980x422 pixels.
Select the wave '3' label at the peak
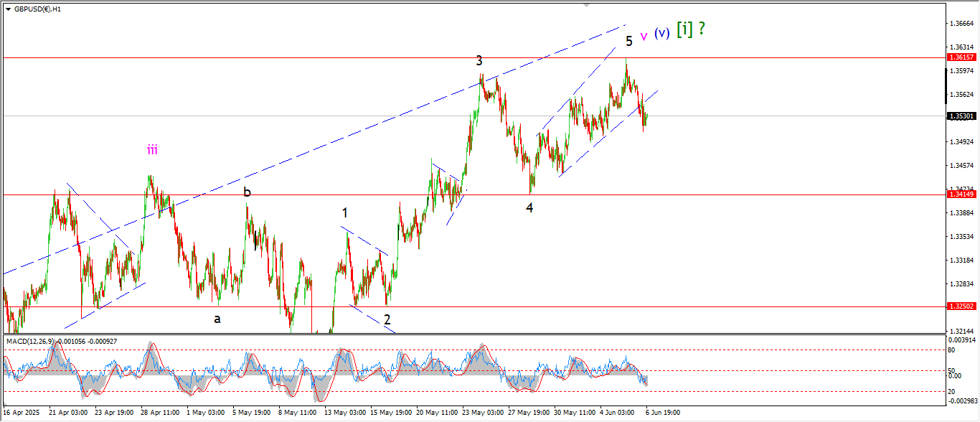point(479,61)
